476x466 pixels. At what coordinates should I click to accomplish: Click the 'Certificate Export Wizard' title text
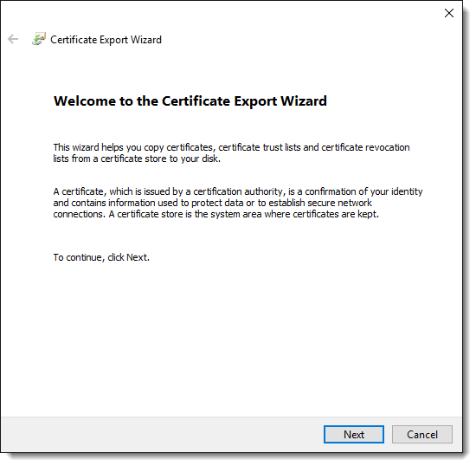coord(106,40)
